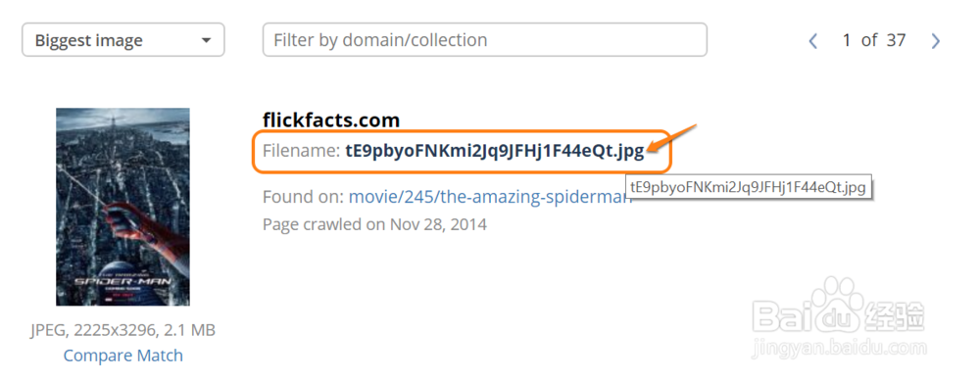Click the jingyan.baidu.com watermark text
The image size is (980, 381).
(x=840, y=348)
